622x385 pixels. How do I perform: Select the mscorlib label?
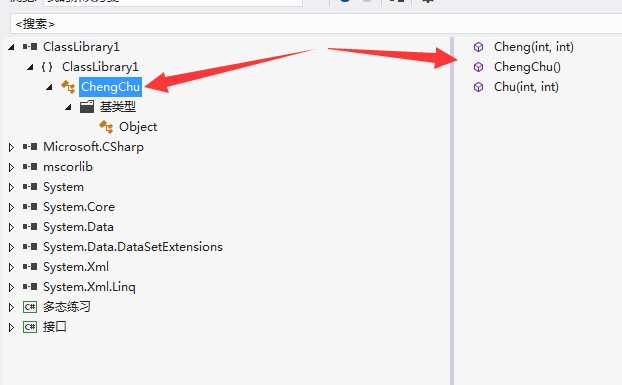tap(68, 167)
